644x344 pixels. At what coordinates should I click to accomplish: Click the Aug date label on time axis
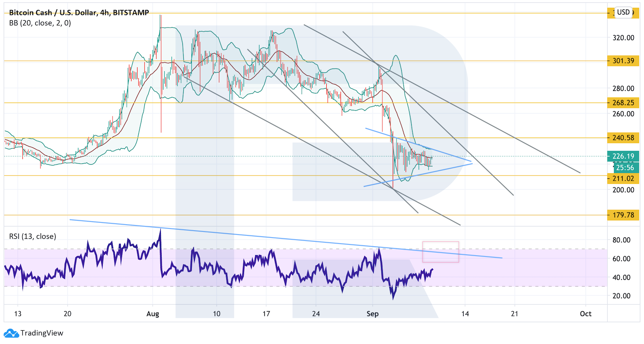coord(153,314)
